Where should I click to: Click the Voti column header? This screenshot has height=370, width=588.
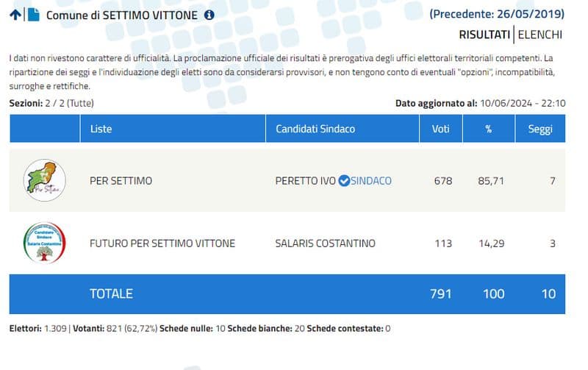pos(441,129)
